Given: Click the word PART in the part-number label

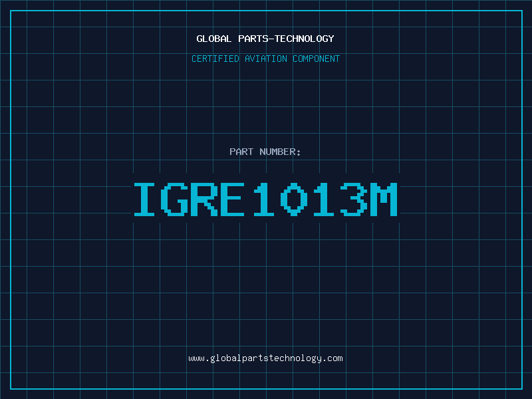Looking at the screenshot, I should pos(241,152).
